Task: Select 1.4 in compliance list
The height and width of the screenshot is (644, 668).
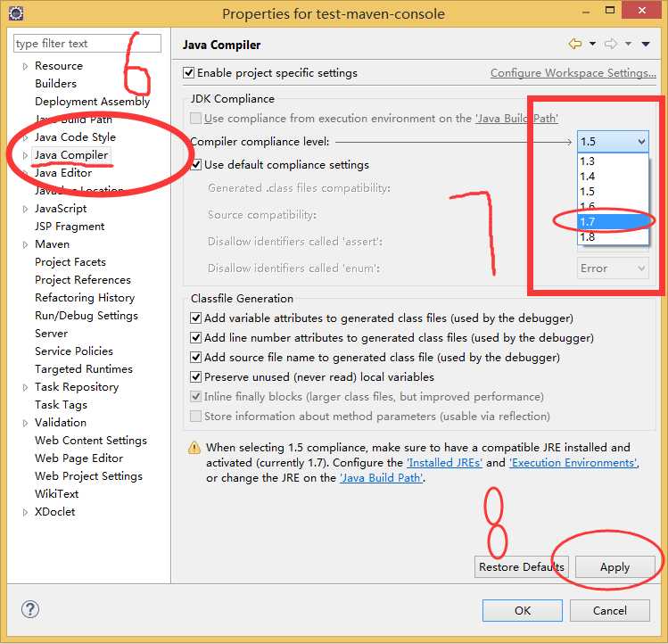Action: pyautogui.click(x=613, y=177)
